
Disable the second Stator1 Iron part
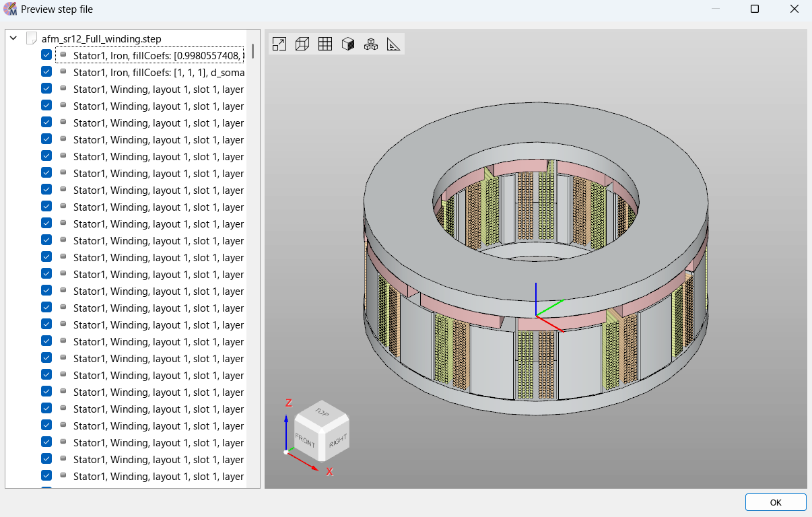coord(46,71)
